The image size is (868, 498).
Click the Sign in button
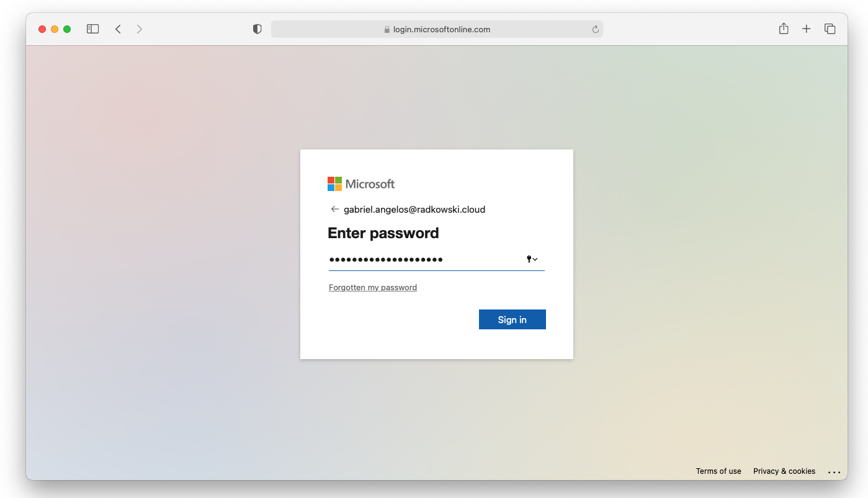point(512,319)
